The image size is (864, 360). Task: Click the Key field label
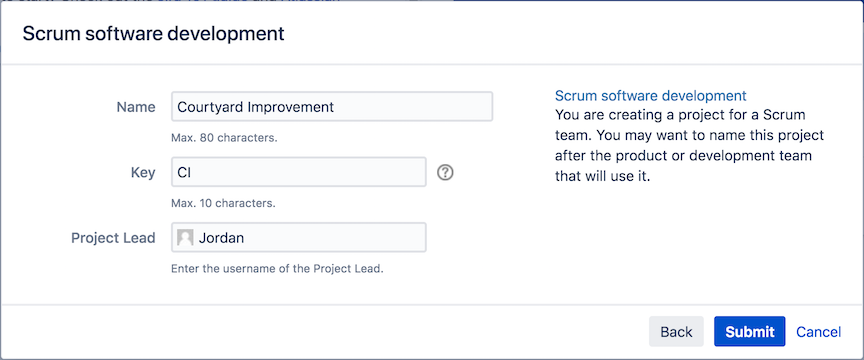pos(143,173)
